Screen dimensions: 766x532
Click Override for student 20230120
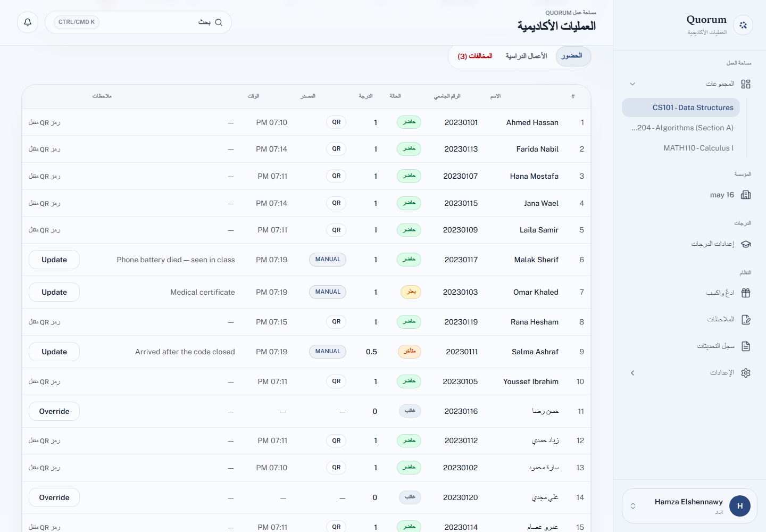pyautogui.click(x=54, y=497)
